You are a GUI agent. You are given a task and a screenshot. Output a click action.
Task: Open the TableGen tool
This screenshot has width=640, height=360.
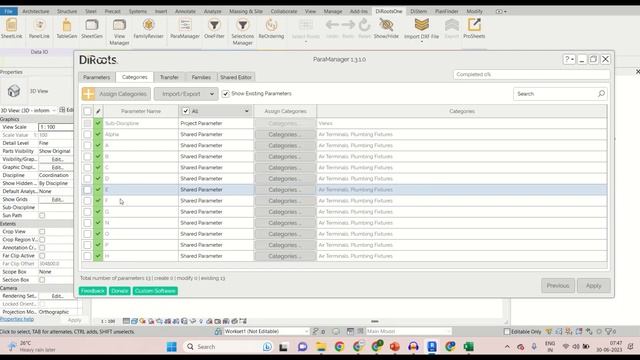click(x=67, y=28)
